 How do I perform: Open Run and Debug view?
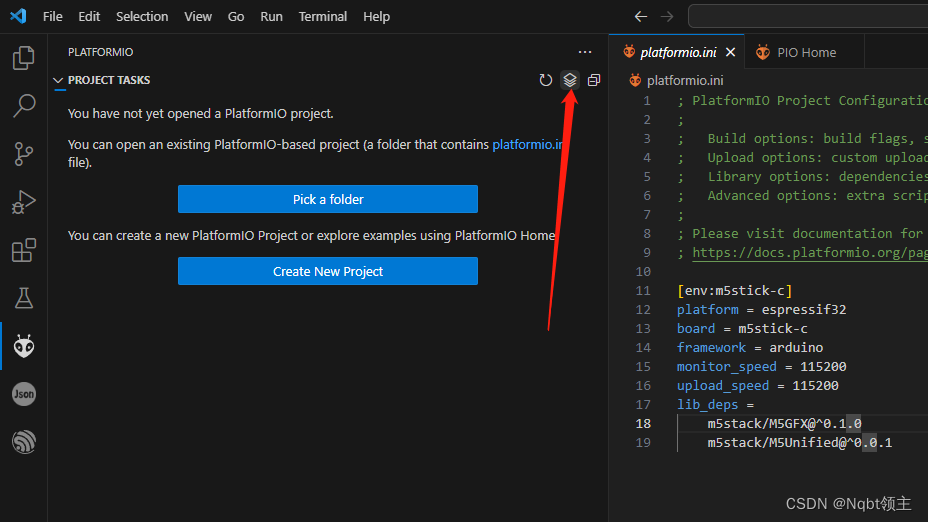[x=24, y=202]
